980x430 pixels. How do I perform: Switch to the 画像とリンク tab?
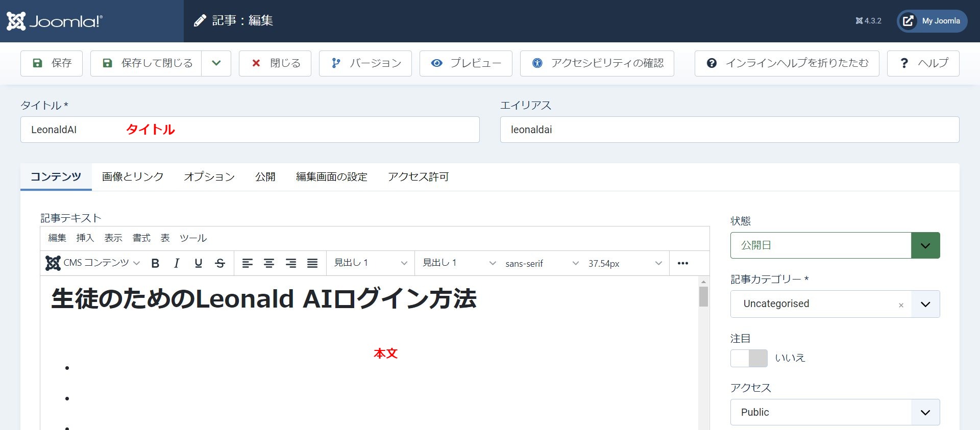(133, 176)
